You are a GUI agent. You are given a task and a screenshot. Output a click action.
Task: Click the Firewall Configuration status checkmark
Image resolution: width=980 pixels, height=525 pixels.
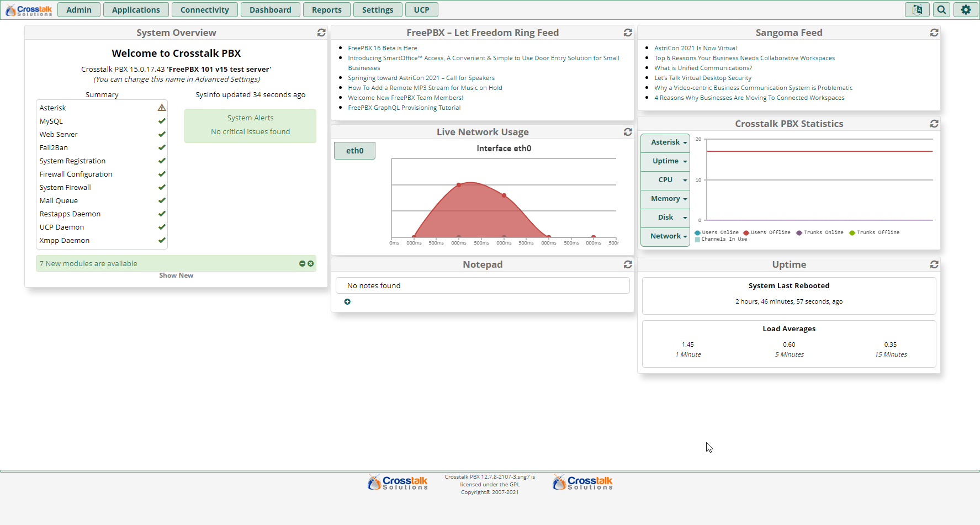[x=162, y=174]
